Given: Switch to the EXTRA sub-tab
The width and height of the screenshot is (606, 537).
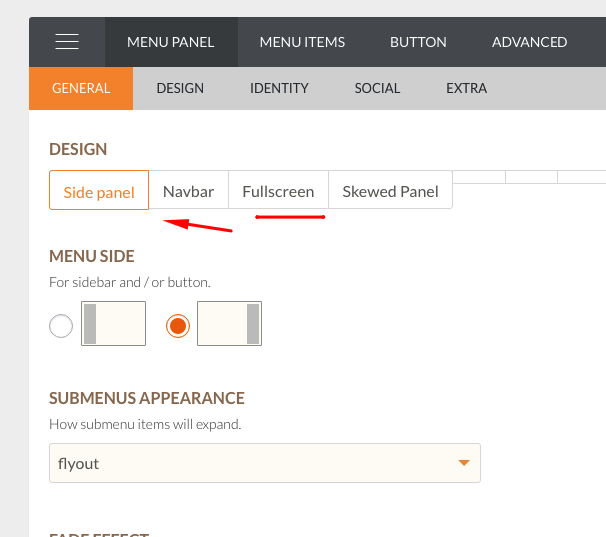Looking at the screenshot, I should (x=466, y=88).
